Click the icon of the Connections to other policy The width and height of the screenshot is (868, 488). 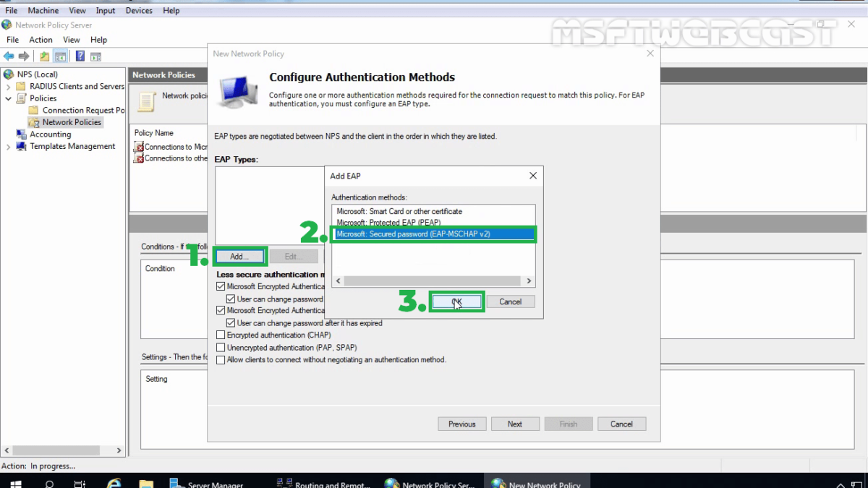[139, 158]
